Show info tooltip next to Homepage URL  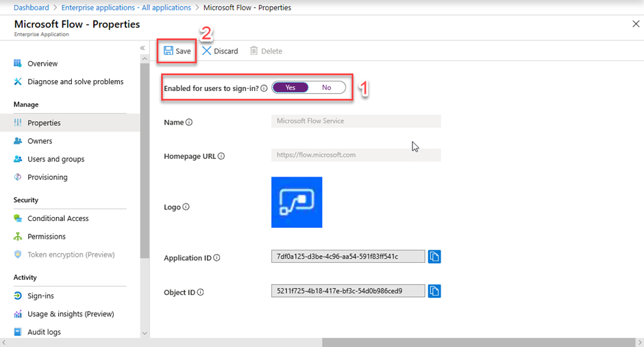pos(221,156)
